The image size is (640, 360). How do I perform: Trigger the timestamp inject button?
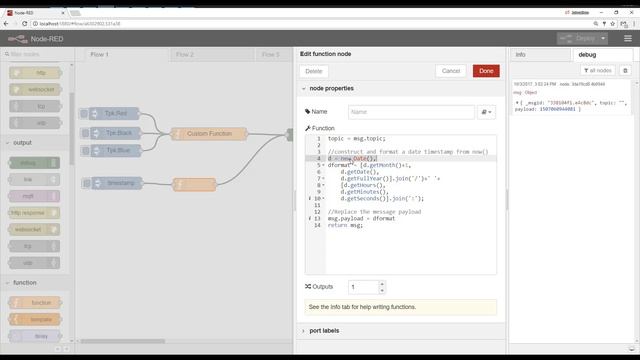point(87,183)
